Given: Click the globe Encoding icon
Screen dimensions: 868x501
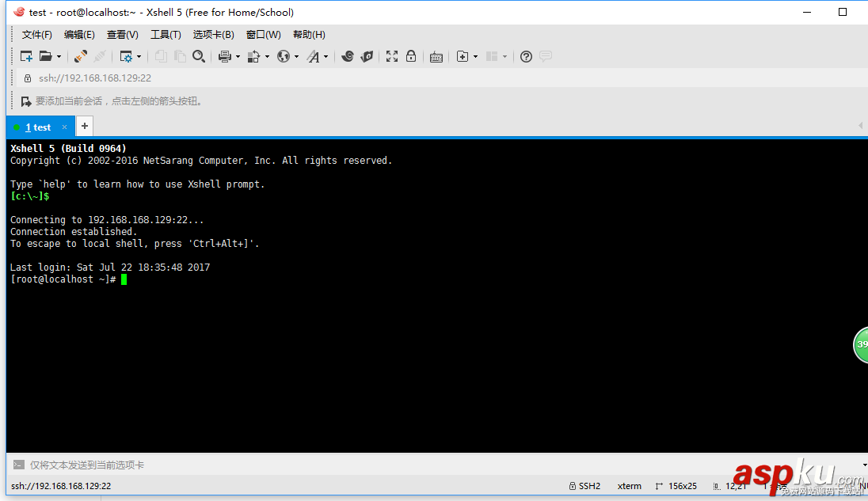Looking at the screenshot, I should (284, 56).
